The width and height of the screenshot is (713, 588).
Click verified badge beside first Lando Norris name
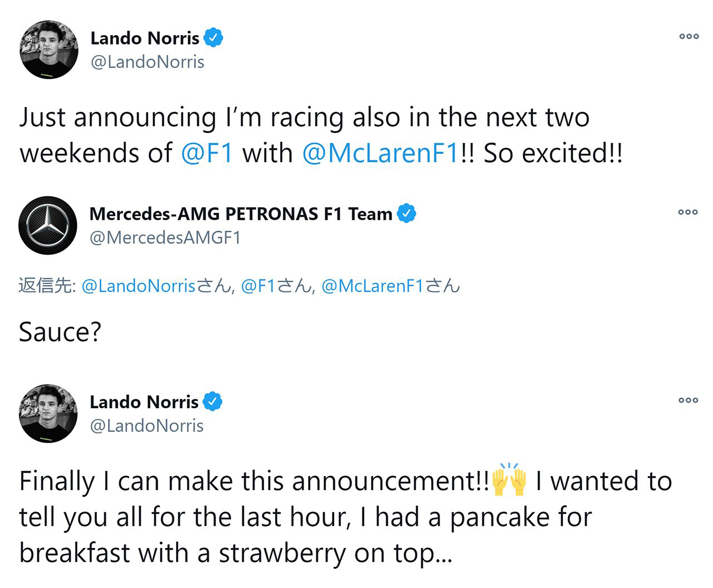click(x=213, y=37)
